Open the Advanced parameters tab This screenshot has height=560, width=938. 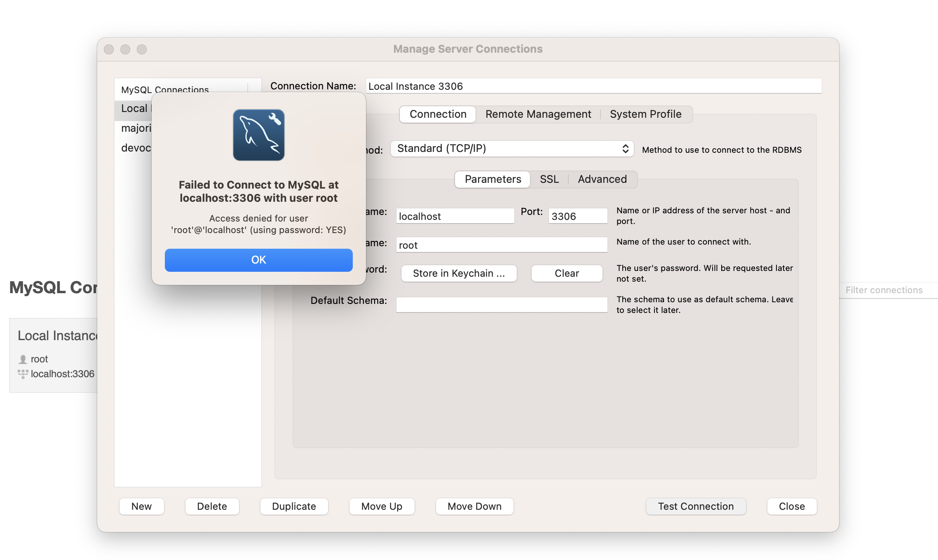tap(602, 179)
